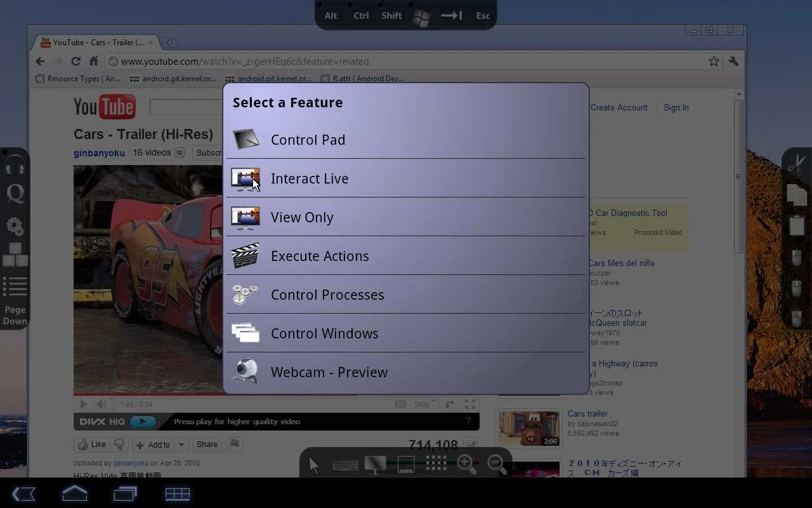The height and width of the screenshot is (508, 812).
Task: Click the arrow keys block icon
Action: 15,255
